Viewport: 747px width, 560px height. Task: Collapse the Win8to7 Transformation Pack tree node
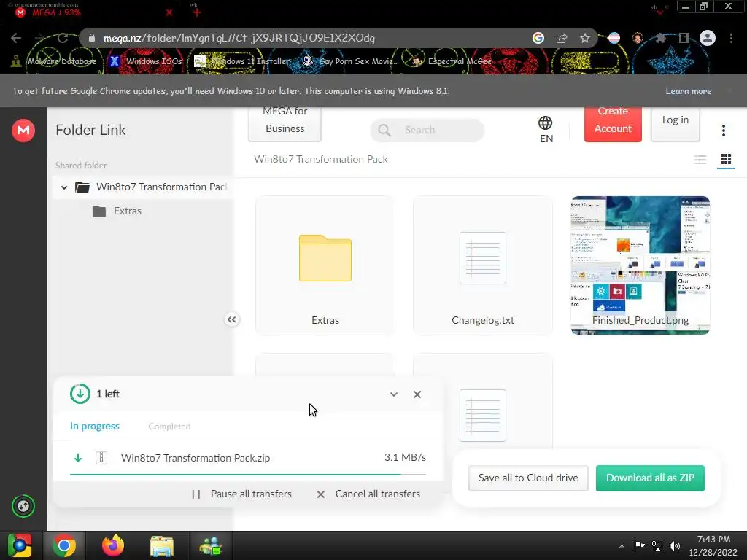pyautogui.click(x=64, y=187)
